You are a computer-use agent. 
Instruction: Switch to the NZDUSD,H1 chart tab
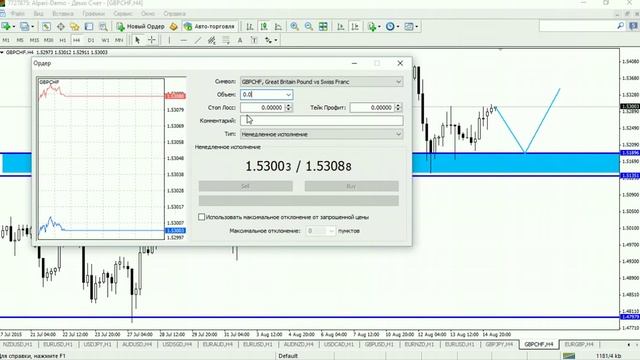tap(17, 344)
